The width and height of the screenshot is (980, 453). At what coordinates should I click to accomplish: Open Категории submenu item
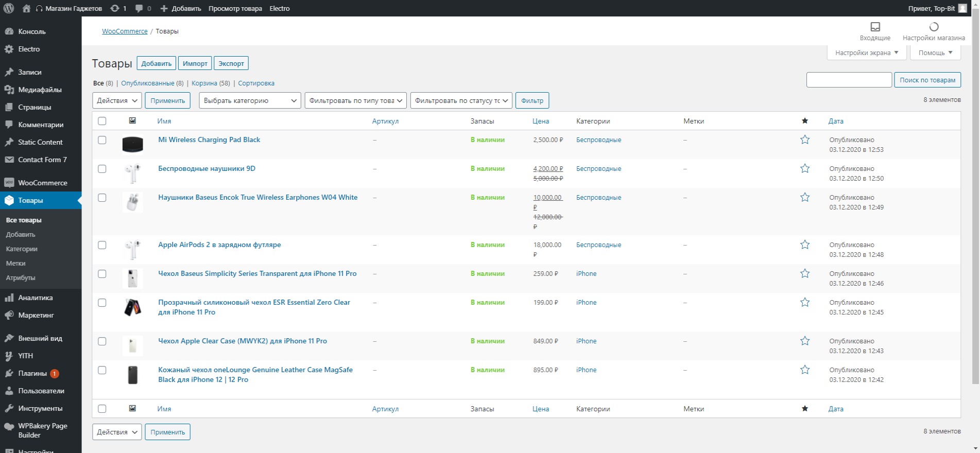(x=22, y=249)
